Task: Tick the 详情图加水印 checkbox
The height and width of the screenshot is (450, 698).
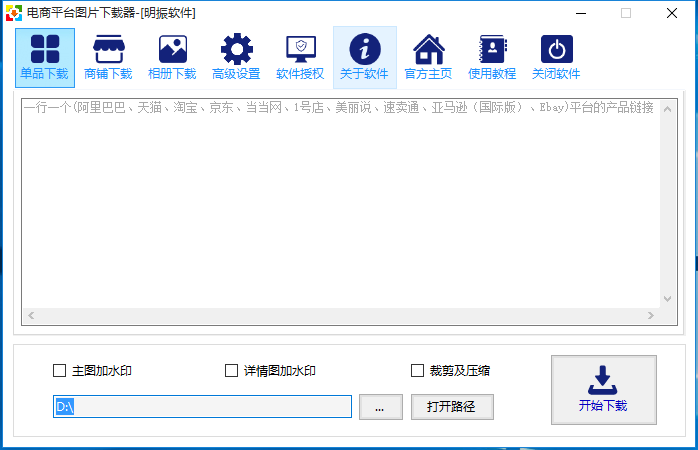Action: coord(232,371)
